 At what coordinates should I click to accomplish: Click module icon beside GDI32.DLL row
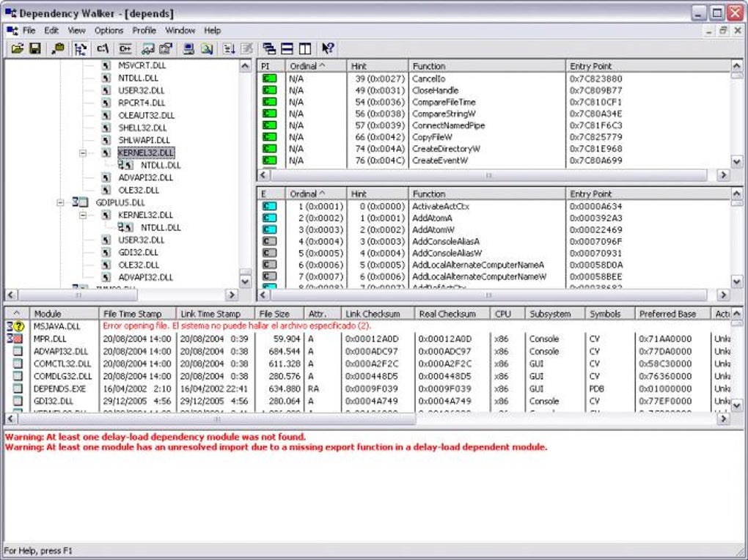18,401
